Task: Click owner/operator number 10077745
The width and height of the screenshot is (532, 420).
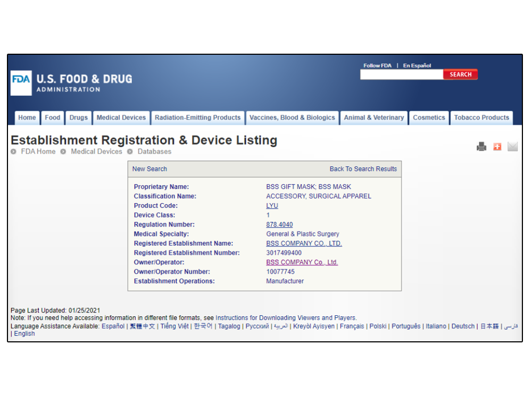Action: point(280,272)
